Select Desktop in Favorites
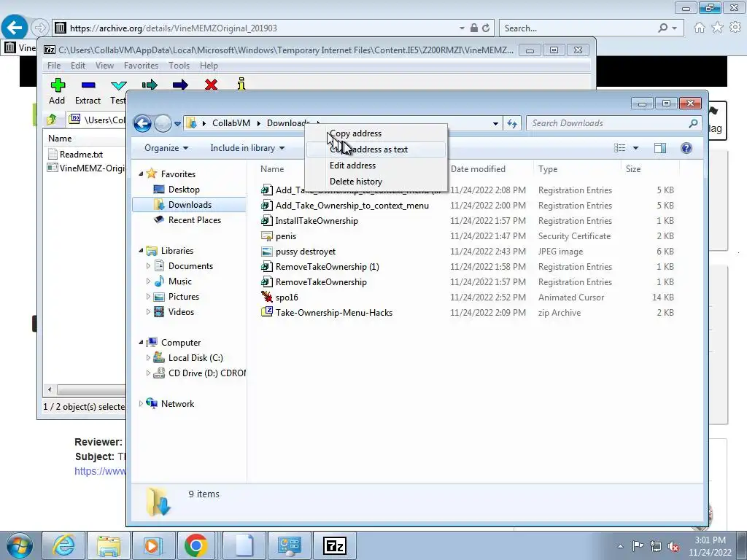The height and width of the screenshot is (560, 747). pyautogui.click(x=184, y=190)
